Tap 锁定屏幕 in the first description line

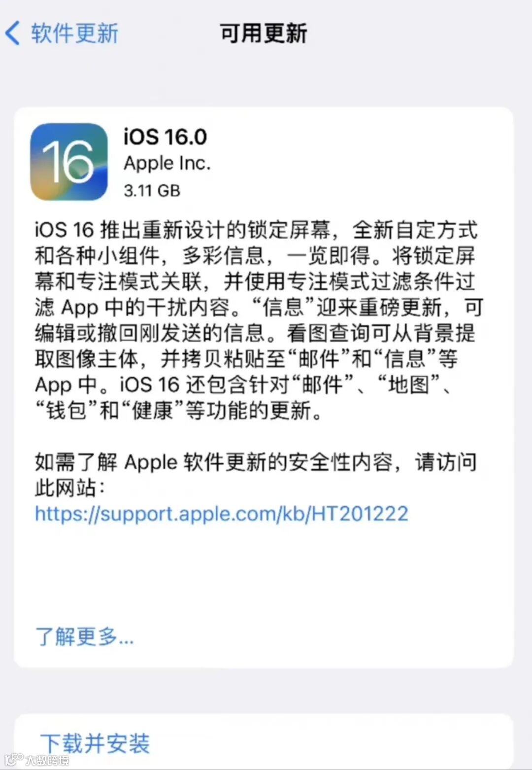point(289,230)
